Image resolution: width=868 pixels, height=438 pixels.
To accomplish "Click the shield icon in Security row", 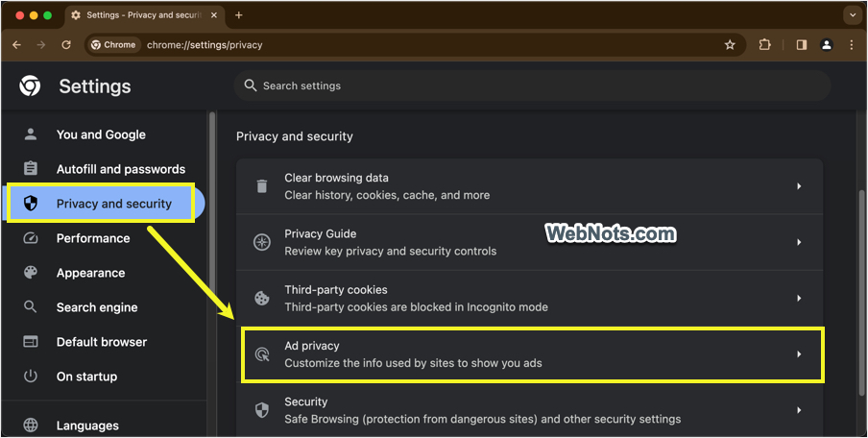I will pos(262,410).
